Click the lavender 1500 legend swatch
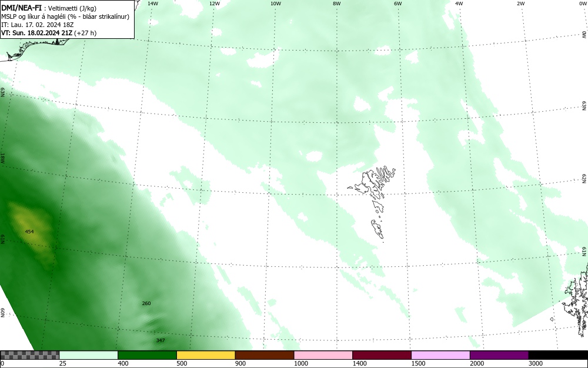 click(440, 355)
